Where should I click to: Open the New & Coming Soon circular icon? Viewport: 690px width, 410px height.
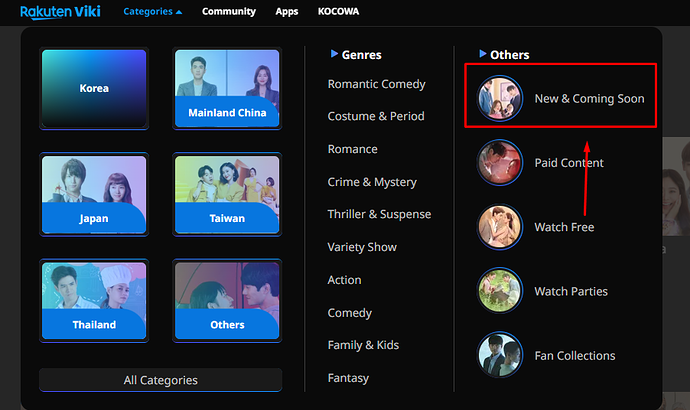coord(500,98)
